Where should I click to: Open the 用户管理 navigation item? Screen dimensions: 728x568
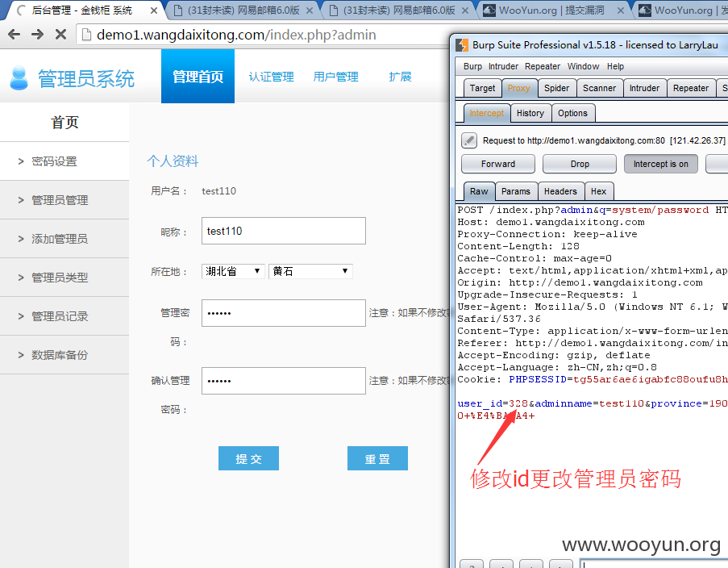[x=335, y=77]
